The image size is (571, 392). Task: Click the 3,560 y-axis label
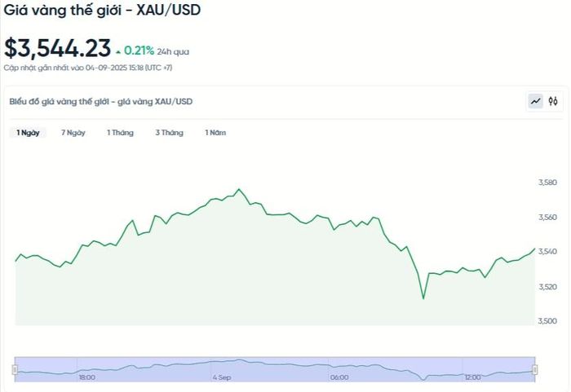click(x=547, y=218)
